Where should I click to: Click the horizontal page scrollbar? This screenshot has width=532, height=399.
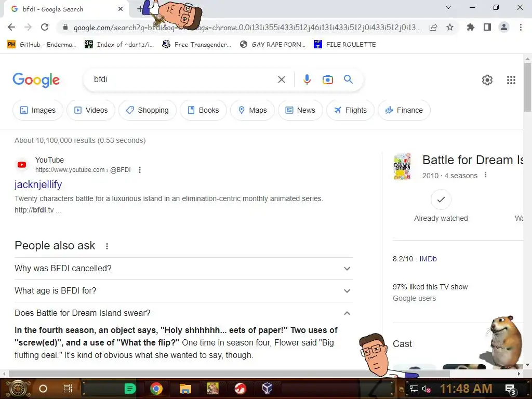(x=229, y=374)
